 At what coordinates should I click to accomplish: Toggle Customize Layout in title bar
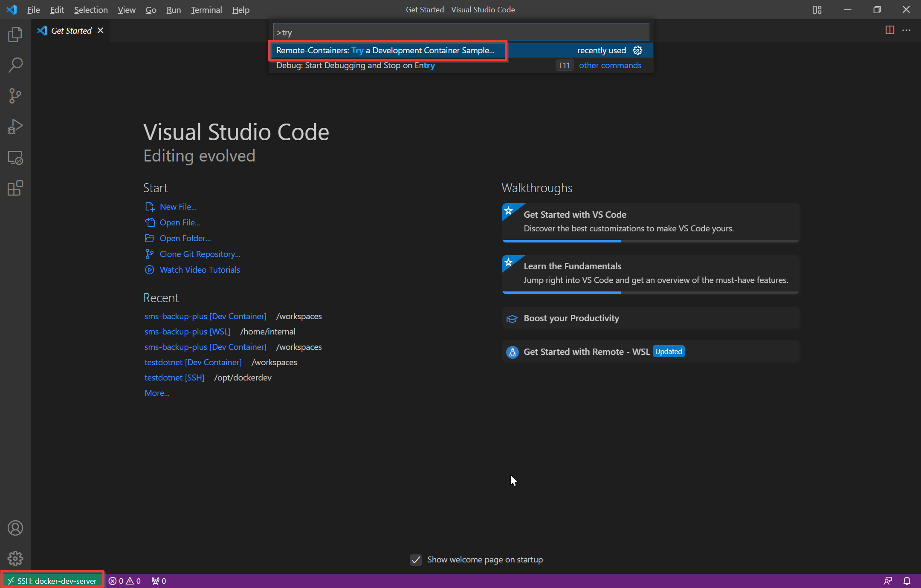pos(817,9)
